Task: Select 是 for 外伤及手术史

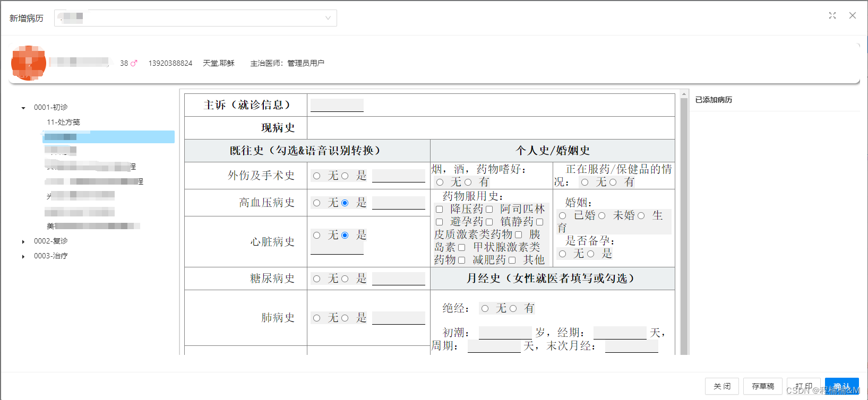Action: pos(345,176)
